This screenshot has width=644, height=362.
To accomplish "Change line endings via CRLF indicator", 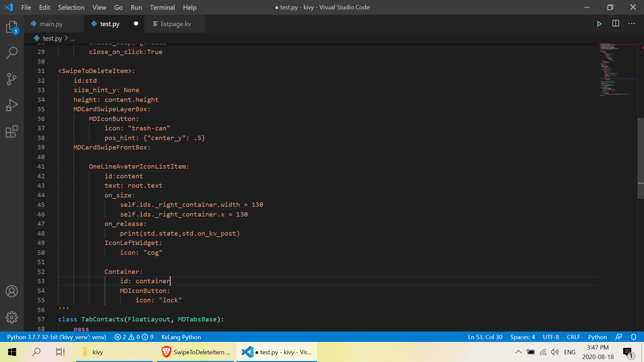I will click(x=574, y=337).
